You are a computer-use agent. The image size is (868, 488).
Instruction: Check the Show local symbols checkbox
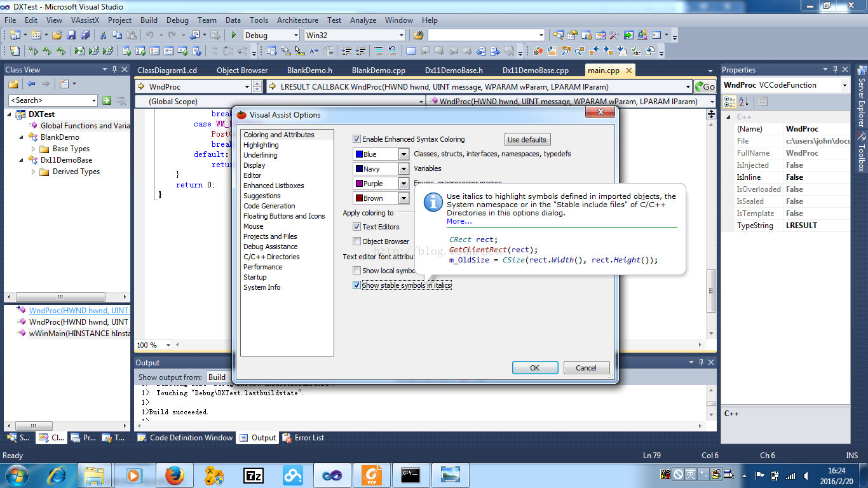[x=356, y=271]
